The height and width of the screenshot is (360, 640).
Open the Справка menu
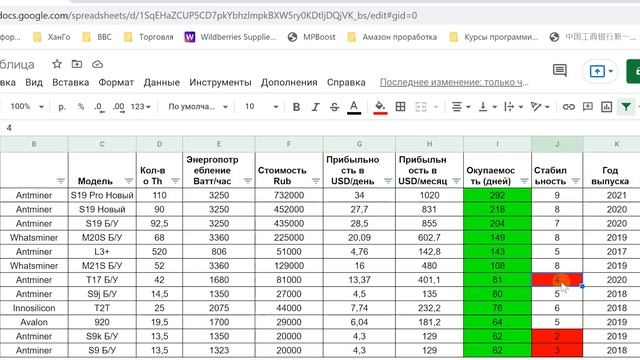(x=346, y=82)
